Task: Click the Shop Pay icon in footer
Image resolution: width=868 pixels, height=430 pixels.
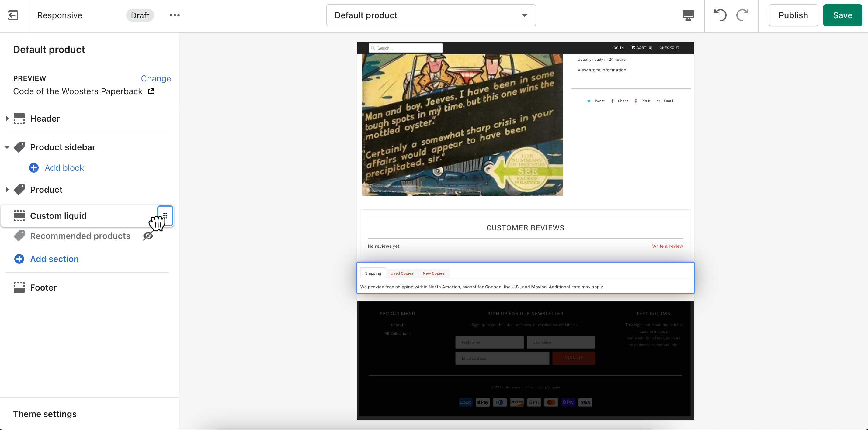Action: click(x=568, y=402)
